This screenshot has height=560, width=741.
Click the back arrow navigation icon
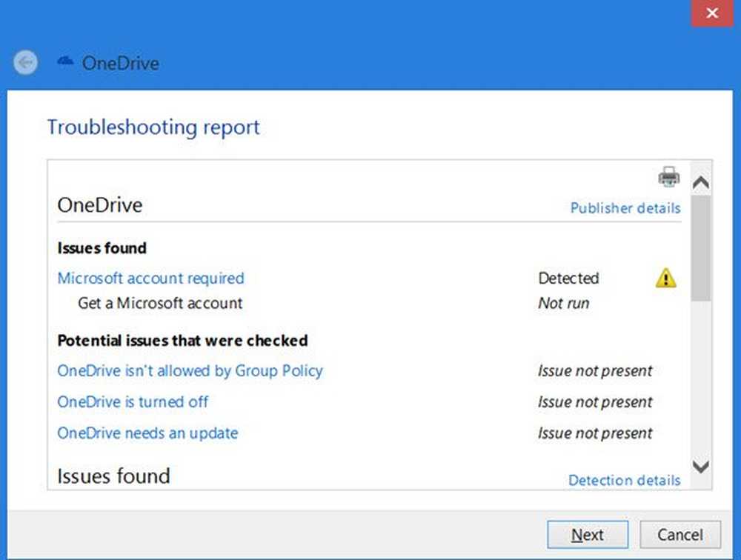click(24, 62)
